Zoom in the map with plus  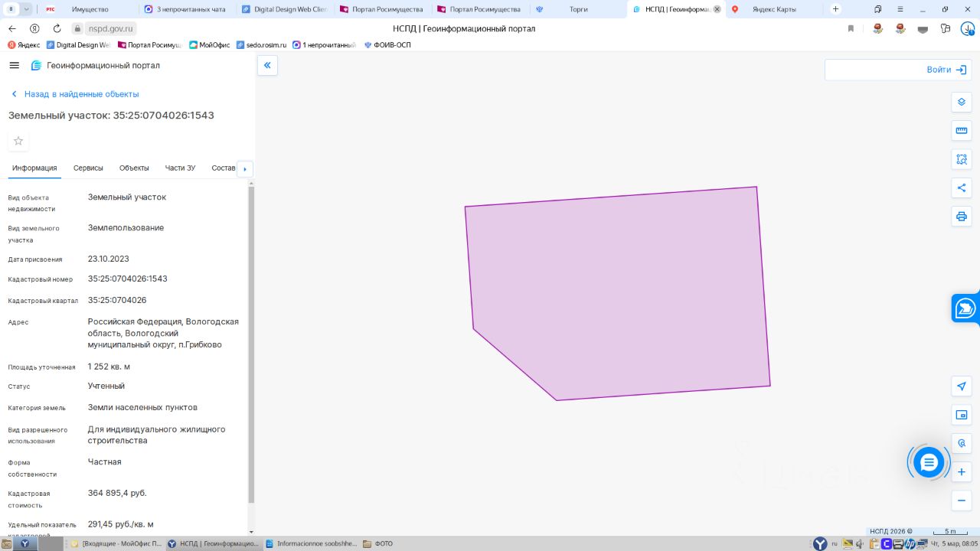tap(962, 472)
